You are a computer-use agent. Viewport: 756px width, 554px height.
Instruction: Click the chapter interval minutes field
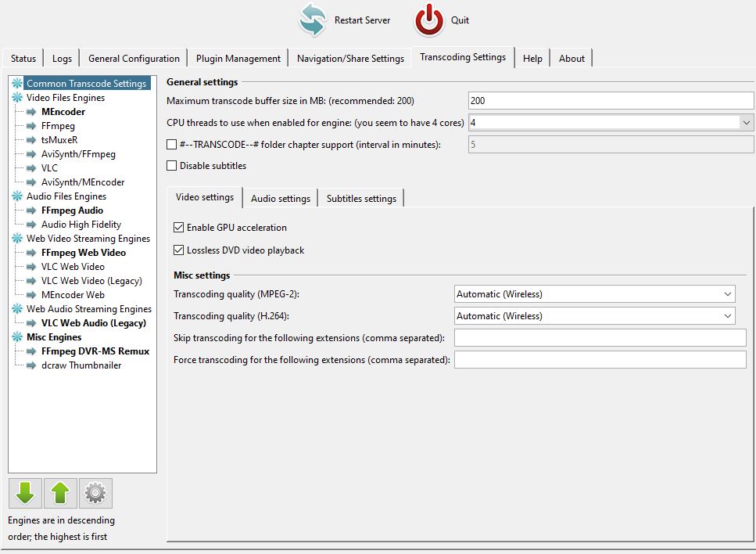[x=611, y=144]
